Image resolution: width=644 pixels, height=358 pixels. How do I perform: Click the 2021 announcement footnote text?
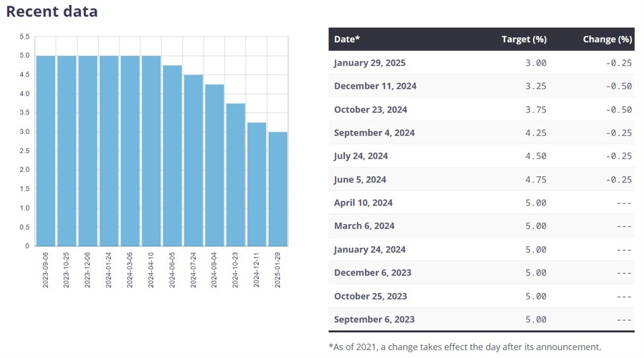point(465,347)
